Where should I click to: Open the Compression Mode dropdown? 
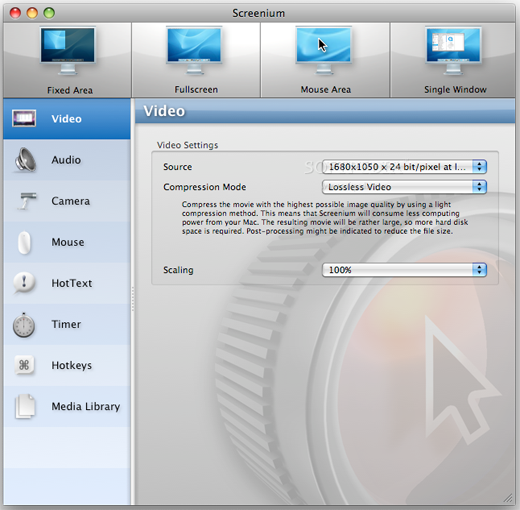click(404, 187)
